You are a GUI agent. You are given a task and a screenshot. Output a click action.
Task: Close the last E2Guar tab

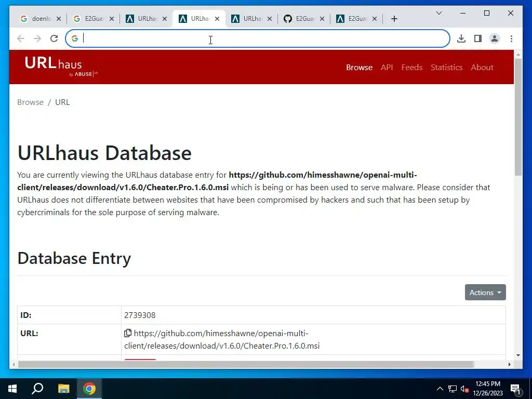375,19
